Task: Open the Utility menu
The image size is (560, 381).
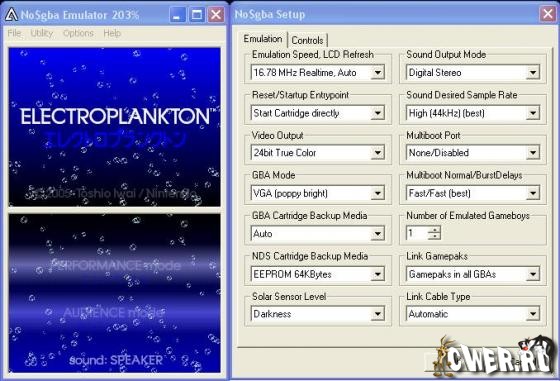Action: click(x=41, y=33)
